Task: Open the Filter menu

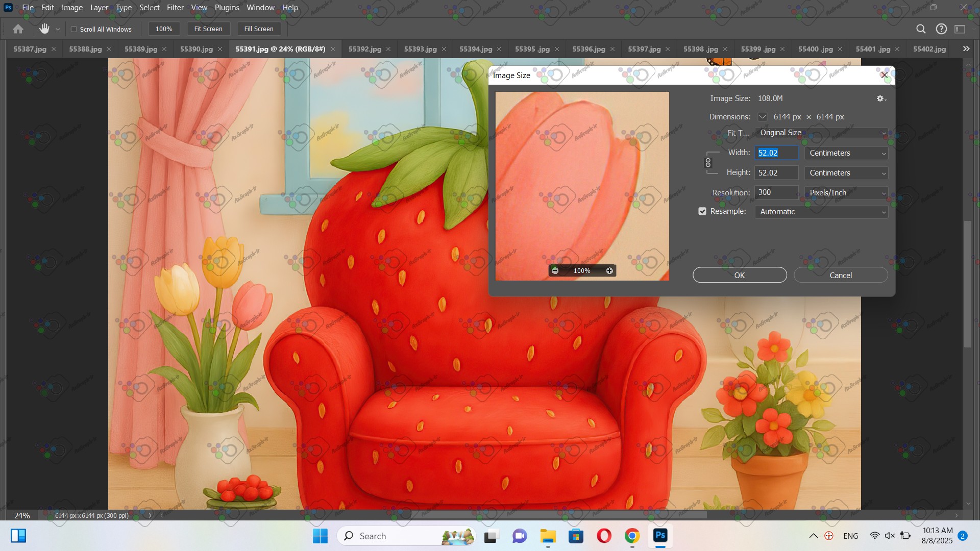Action: [175, 8]
